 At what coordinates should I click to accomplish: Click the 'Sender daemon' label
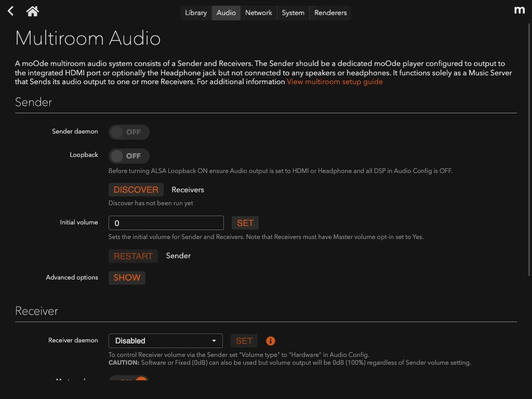point(75,131)
